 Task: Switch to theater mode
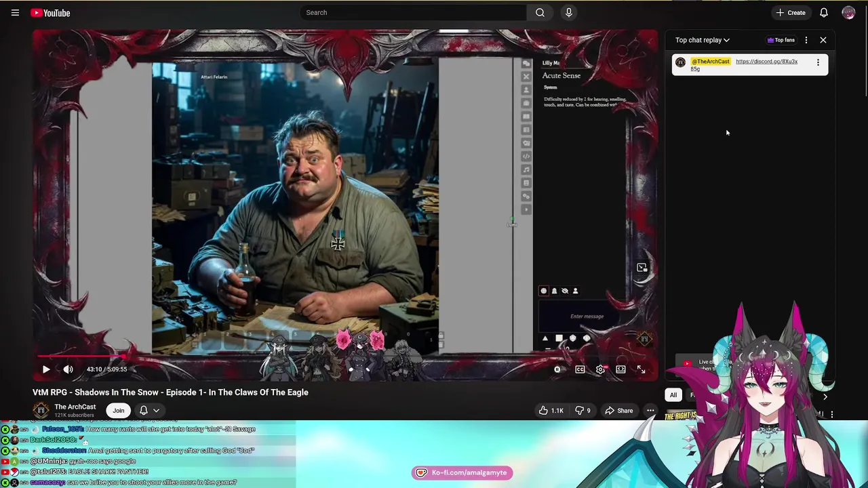coord(620,369)
